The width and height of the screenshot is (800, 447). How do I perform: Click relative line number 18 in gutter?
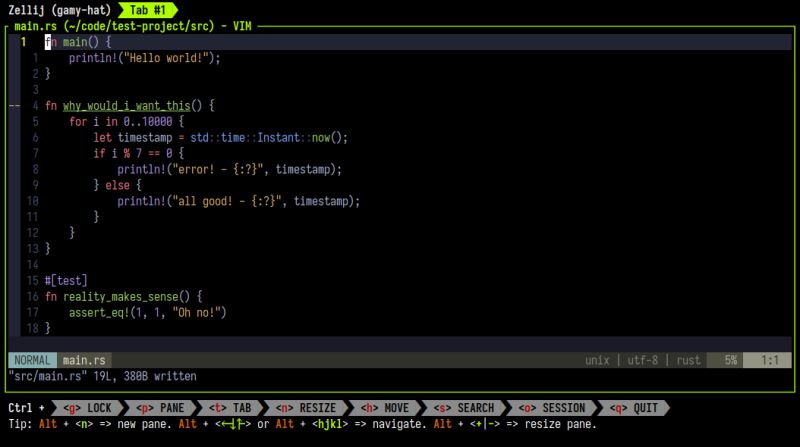(x=33, y=328)
